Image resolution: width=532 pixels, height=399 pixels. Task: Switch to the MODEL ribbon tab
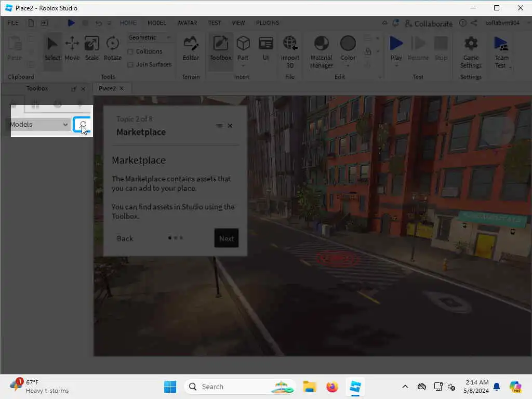pos(157,23)
